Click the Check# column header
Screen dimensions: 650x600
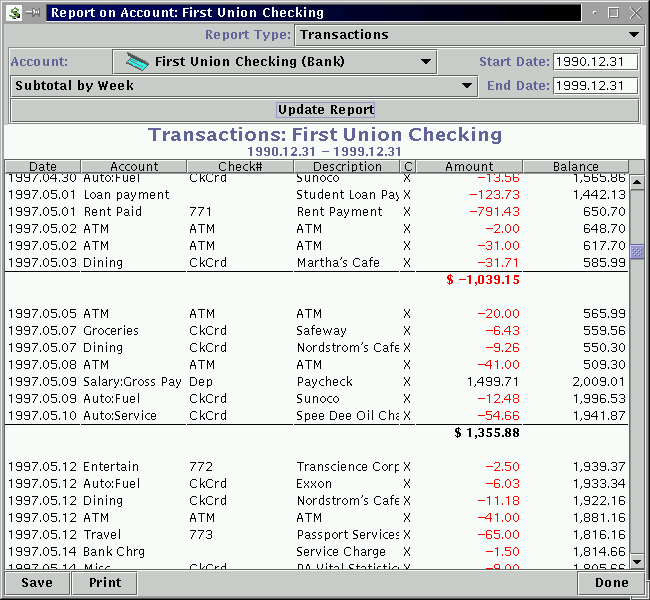coord(240,166)
